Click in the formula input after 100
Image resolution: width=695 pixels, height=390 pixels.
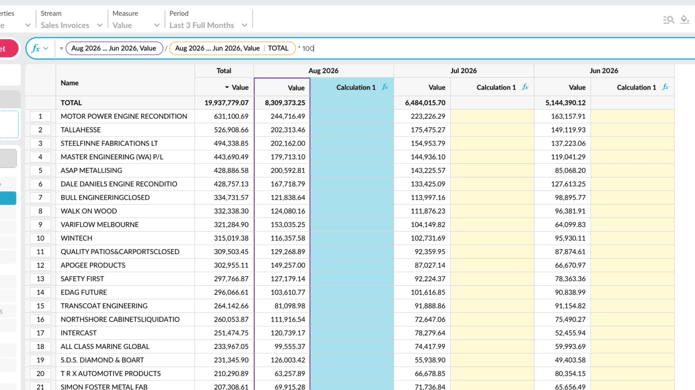[x=315, y=48]
